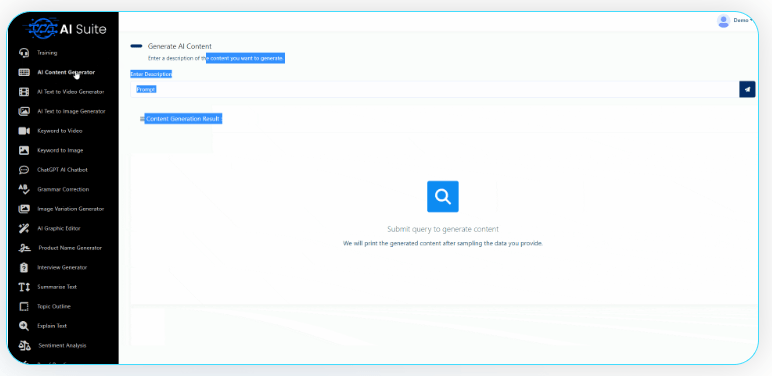This screenshot has width=772, height=376.
Task: Click the Prompt description input field
Action: point(435,90)
